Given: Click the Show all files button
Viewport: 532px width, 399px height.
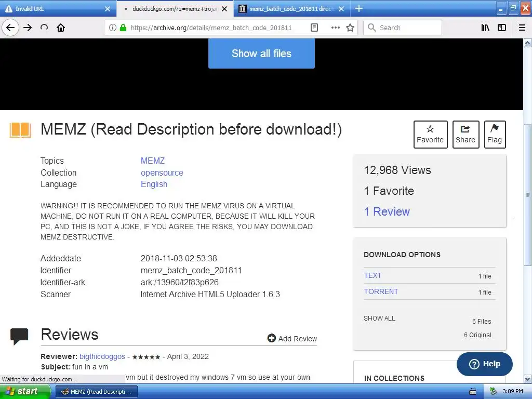Looking at the screenshot, I should coord(261,54).
